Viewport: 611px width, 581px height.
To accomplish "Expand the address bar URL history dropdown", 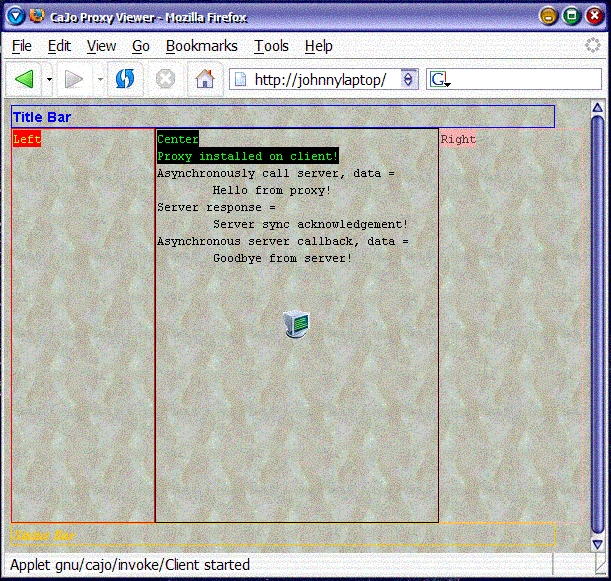I will [408, 79].
